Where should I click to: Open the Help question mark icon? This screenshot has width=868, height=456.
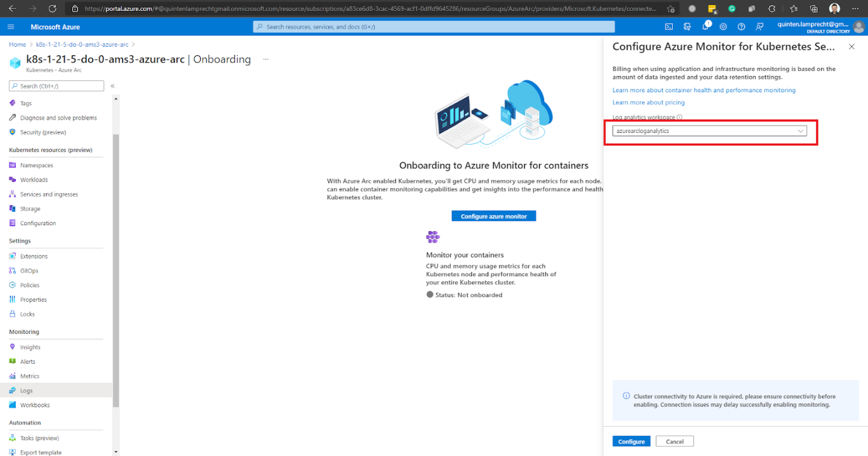(x=741, y=27)
